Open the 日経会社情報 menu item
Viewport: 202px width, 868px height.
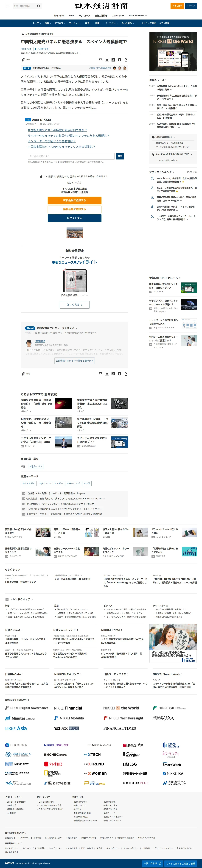(101, 16)
